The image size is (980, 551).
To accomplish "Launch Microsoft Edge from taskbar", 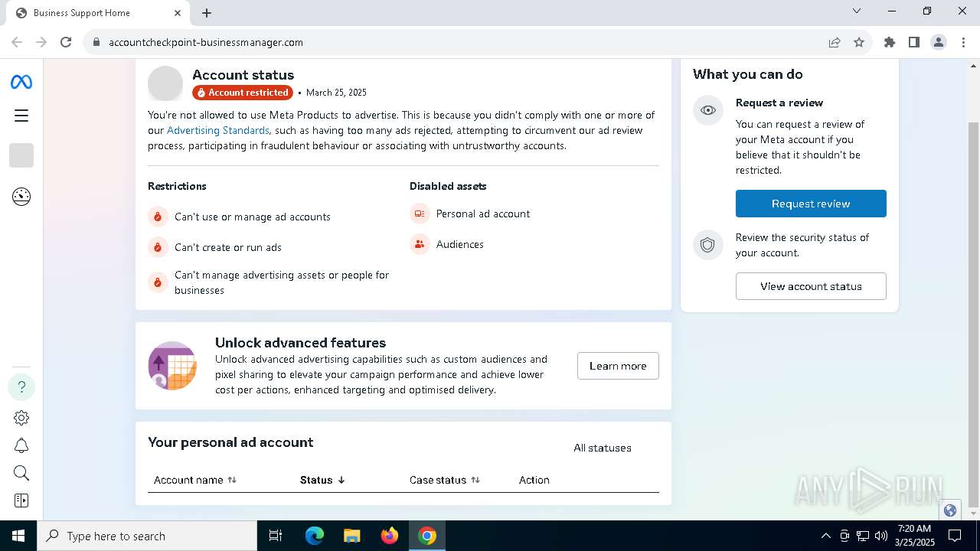I will click(315, 536).
